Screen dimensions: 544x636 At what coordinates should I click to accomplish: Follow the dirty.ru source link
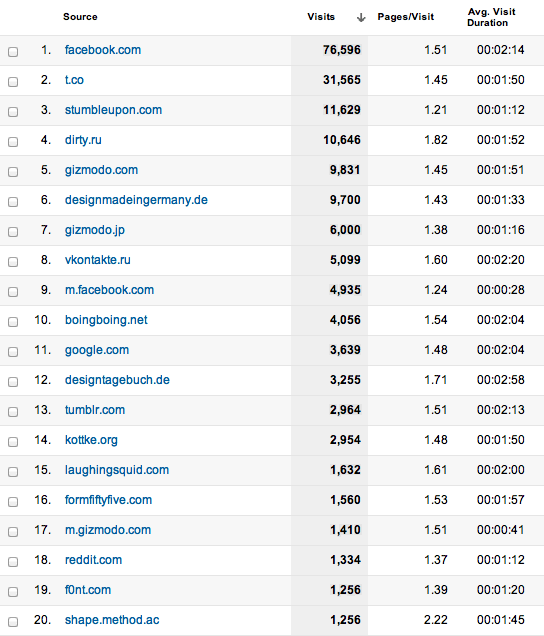click(83, 140)
